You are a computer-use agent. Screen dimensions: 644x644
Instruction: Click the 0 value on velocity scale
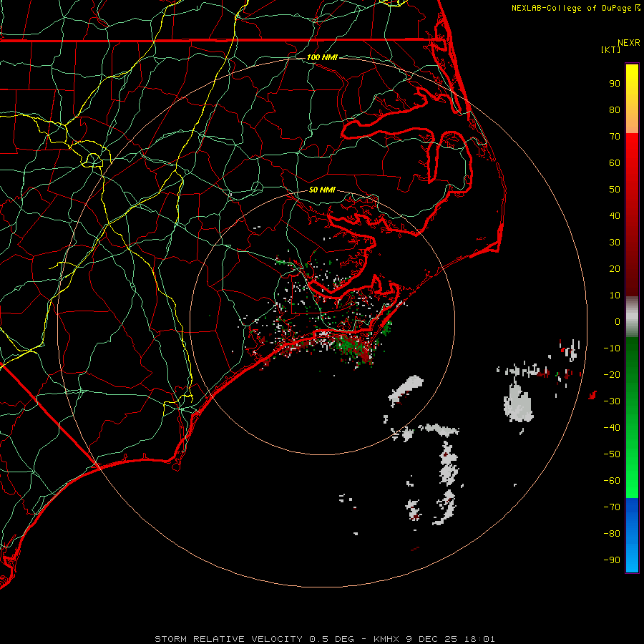pyautogui.click(x=618, y=321)
